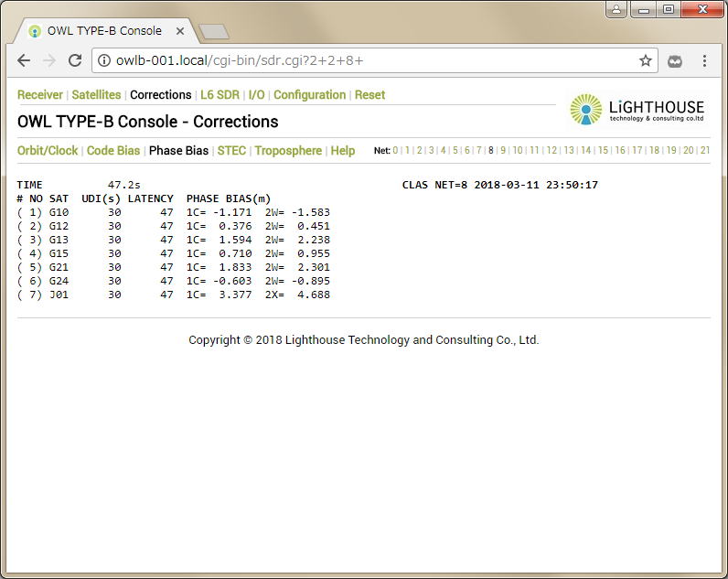The width and height of the screenshot is (728, 579).
Task: Open the L6 SDR section
Action: (220, 95)
